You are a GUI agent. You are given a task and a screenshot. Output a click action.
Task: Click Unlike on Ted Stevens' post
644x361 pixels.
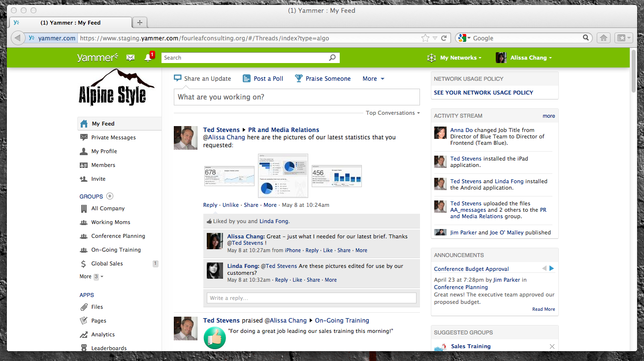230,205
